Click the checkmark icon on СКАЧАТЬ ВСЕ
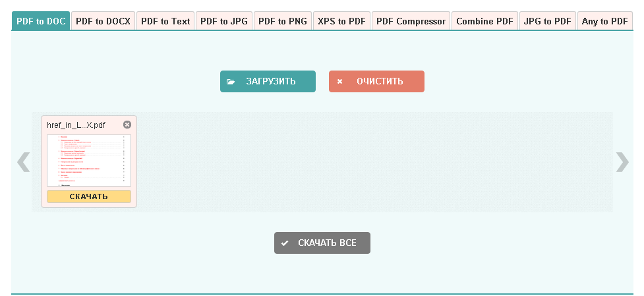The image size is (644, 296). click(285, 243)
